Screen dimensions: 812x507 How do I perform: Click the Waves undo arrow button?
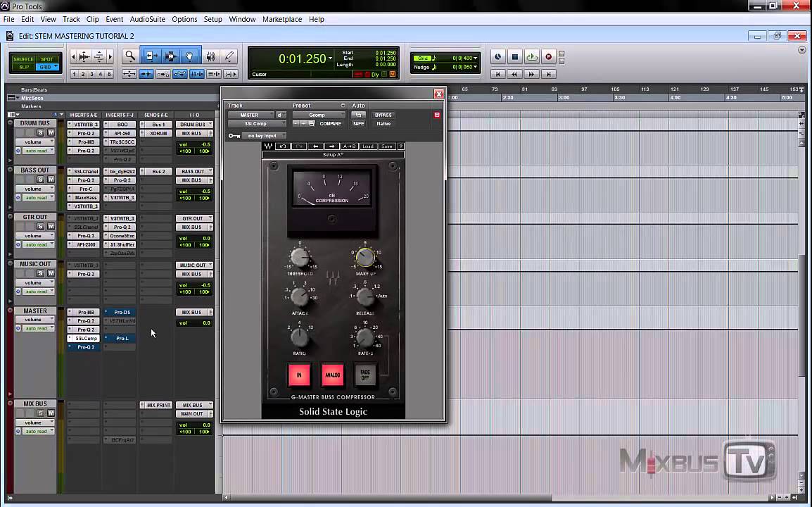tap(283, 146)
